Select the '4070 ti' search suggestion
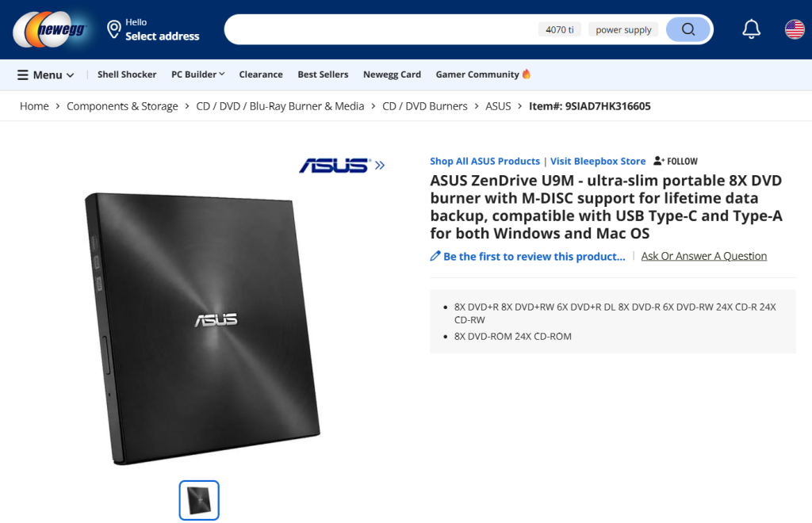 559,29
